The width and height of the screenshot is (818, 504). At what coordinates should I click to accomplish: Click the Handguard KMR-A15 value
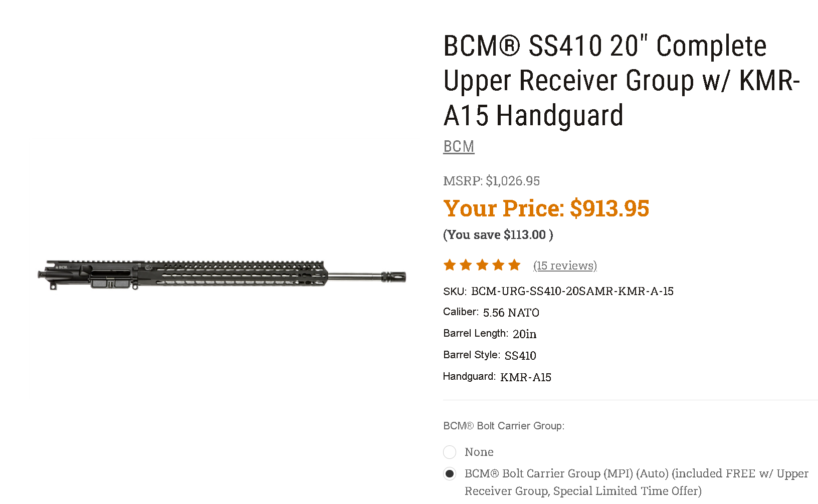coord(525,377)
